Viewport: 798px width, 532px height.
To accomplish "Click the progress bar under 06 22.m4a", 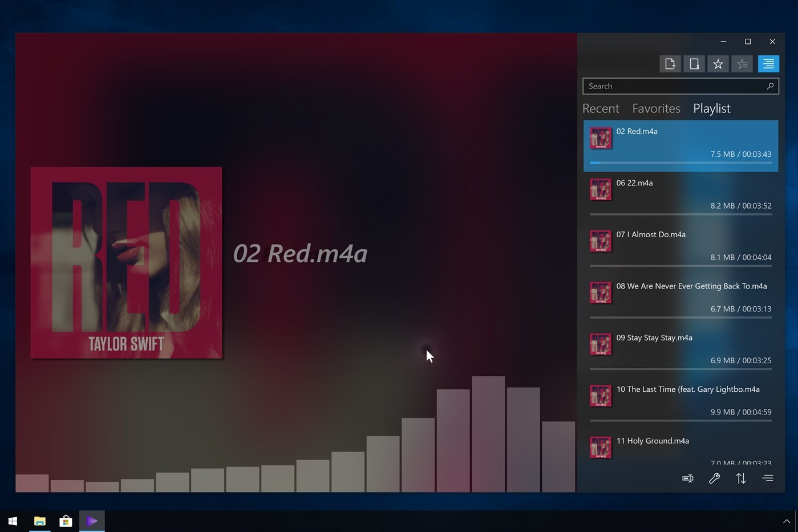I will pyautogui.click(x=680, y=214).
